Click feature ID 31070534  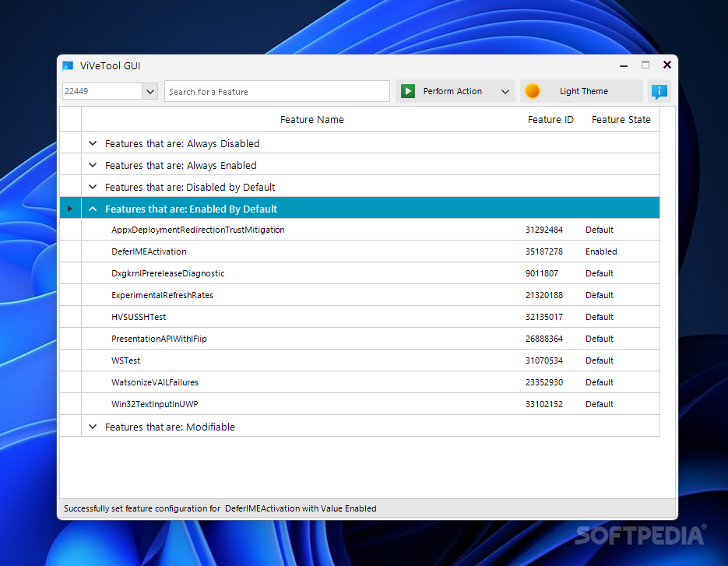point(544,360)
